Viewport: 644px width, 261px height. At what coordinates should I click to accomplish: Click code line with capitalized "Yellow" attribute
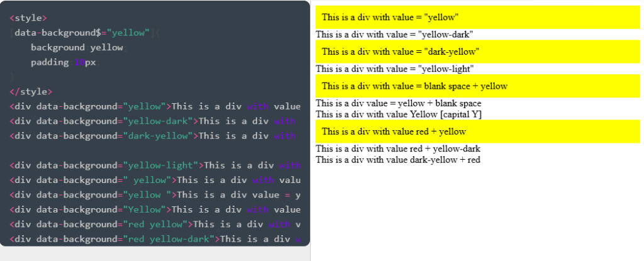155,209
